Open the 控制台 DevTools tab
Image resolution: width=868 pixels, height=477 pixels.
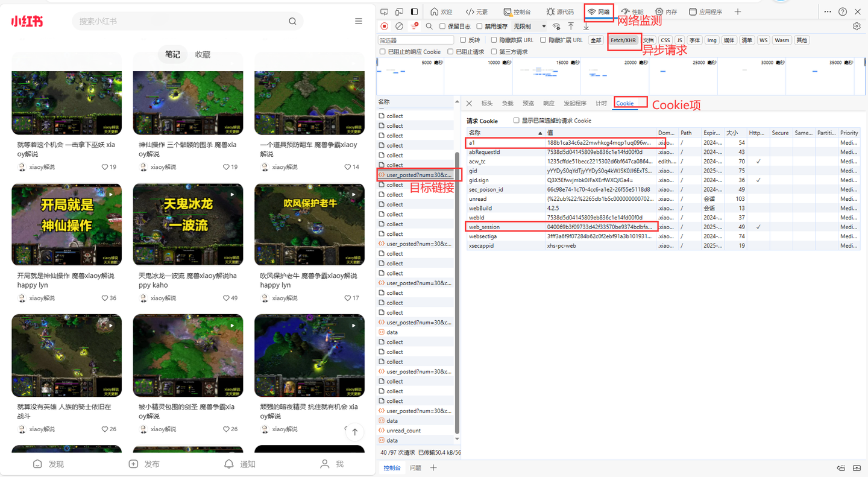(517, 11)
